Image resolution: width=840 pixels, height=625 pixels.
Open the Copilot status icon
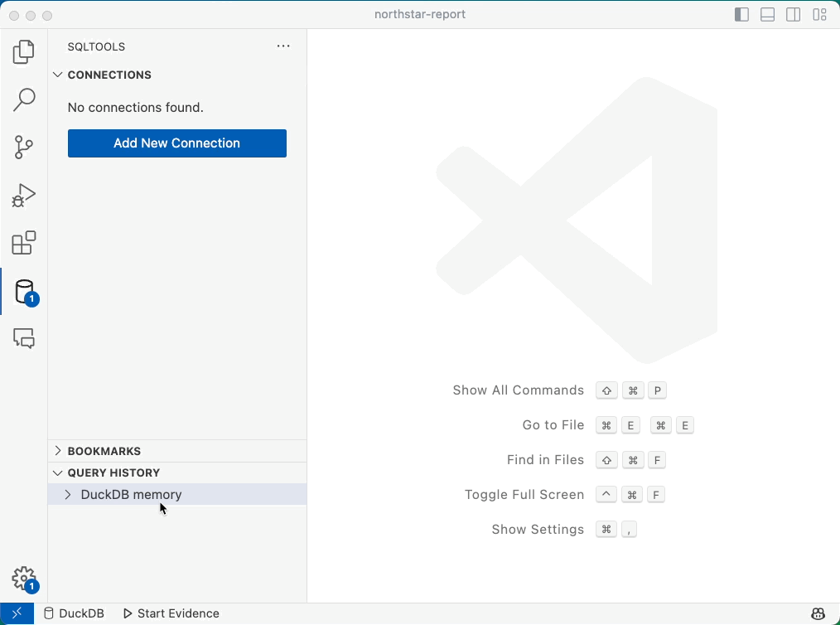(818, 613)
